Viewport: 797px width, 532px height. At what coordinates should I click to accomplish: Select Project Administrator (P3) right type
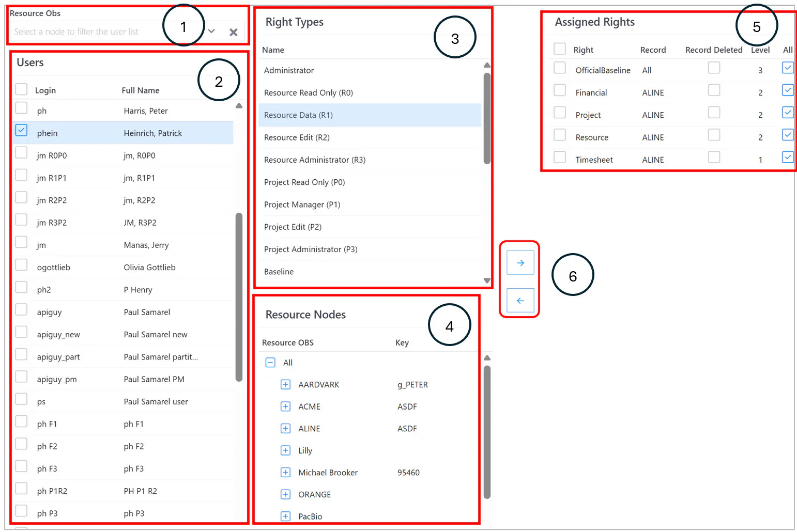[370, 249]
